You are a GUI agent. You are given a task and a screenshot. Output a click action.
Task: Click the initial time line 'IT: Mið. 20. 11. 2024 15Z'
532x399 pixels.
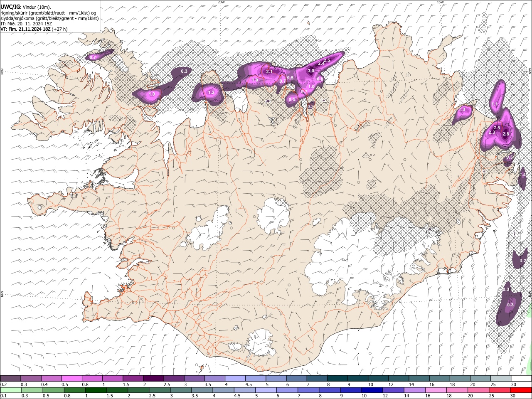pos(26,24)
